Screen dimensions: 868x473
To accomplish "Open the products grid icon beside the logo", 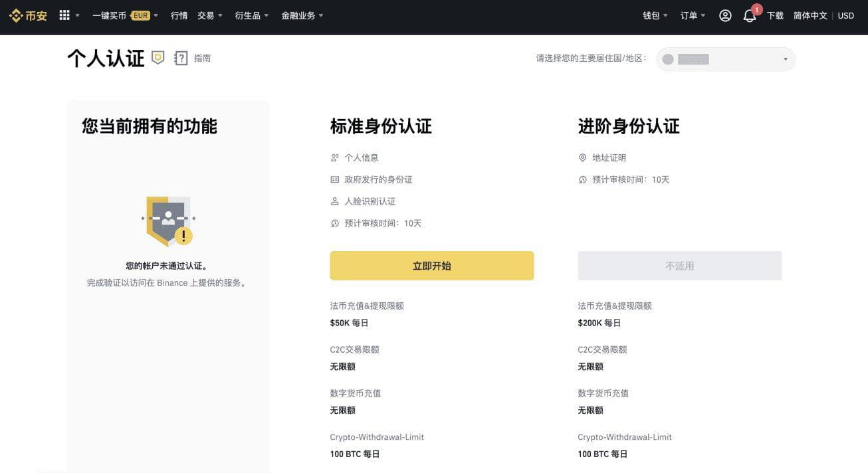I will pos(64,15).
